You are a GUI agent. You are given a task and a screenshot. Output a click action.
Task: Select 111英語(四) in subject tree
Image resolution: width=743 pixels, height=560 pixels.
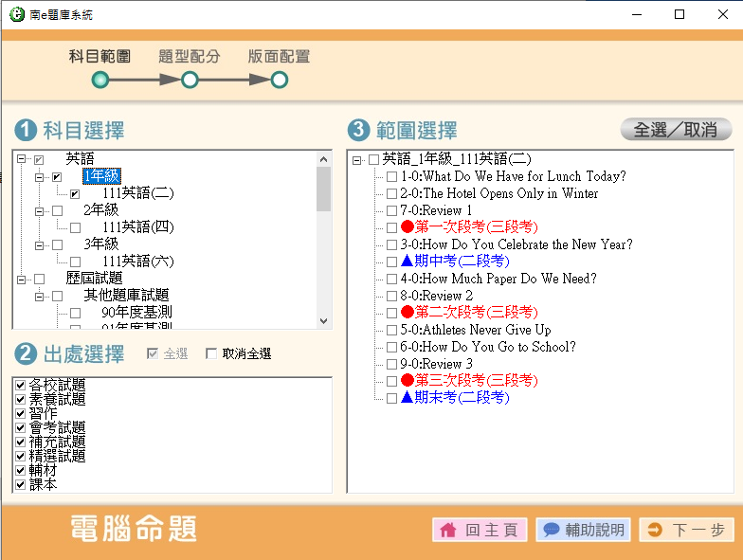click(138, 227)
